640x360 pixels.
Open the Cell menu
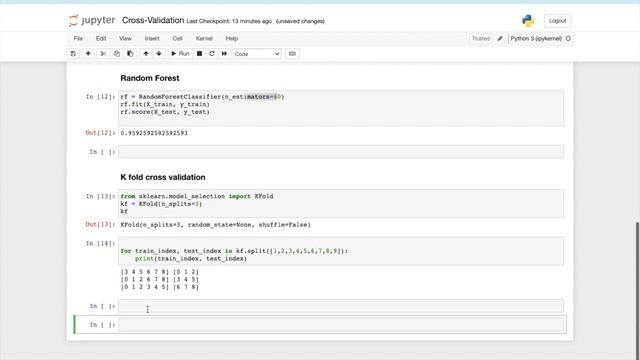tap(178, 38)
